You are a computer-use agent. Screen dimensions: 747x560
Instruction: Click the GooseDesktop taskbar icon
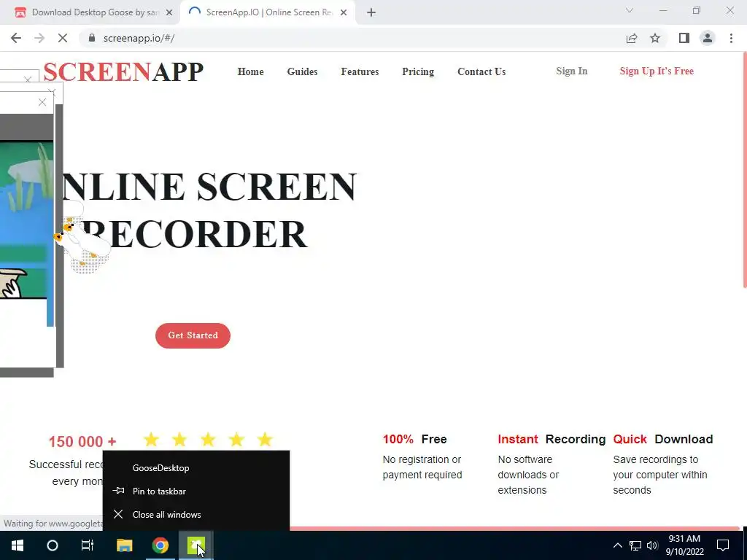click(x=196, y=545)
